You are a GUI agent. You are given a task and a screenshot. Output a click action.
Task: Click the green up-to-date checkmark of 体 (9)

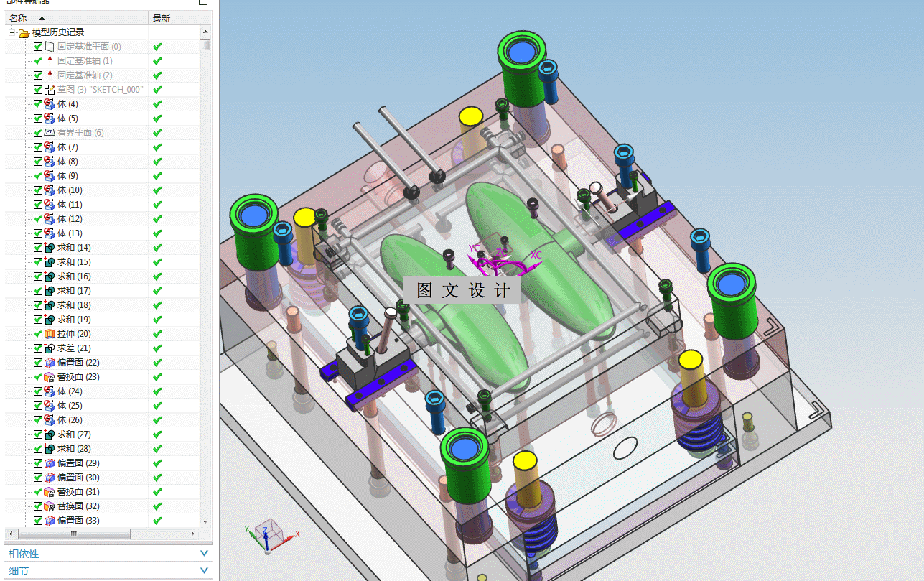click(157, 176)
